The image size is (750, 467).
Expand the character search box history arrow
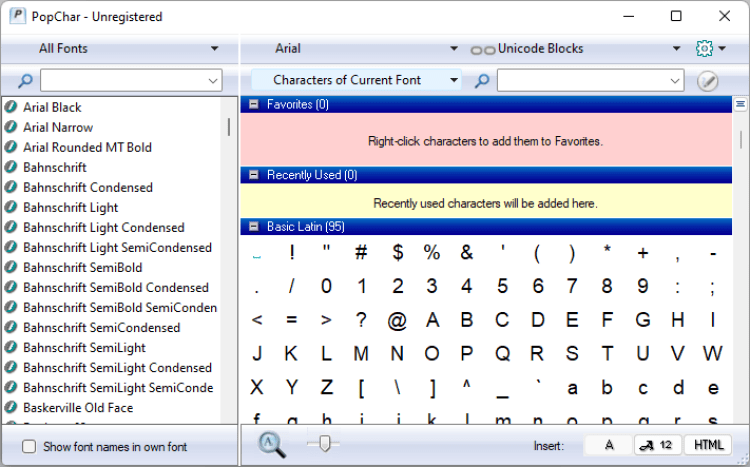coord(675,80)
